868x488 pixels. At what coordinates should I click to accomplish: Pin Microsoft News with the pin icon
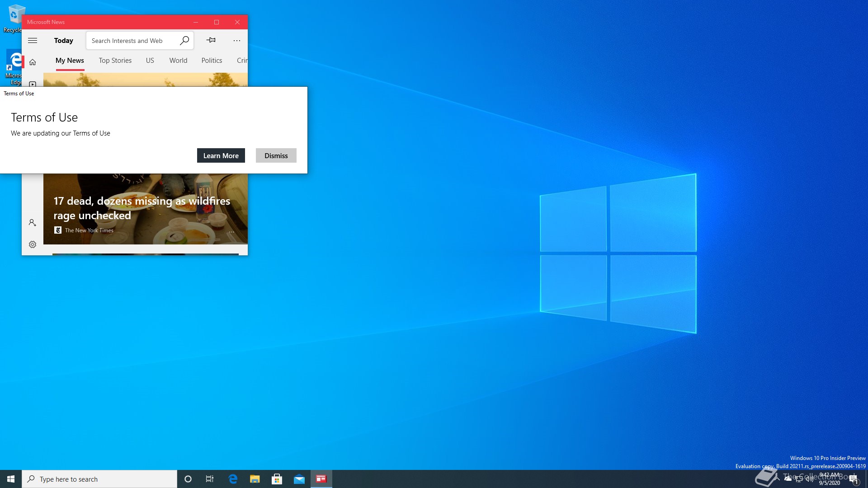(211, 40)
